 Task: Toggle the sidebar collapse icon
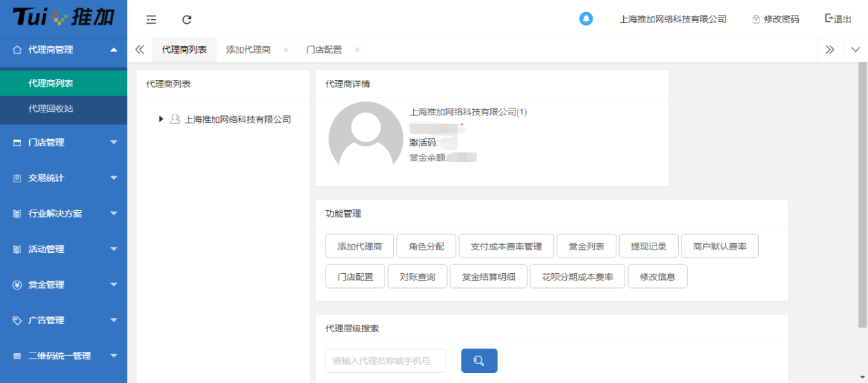[x=151, y=20]
